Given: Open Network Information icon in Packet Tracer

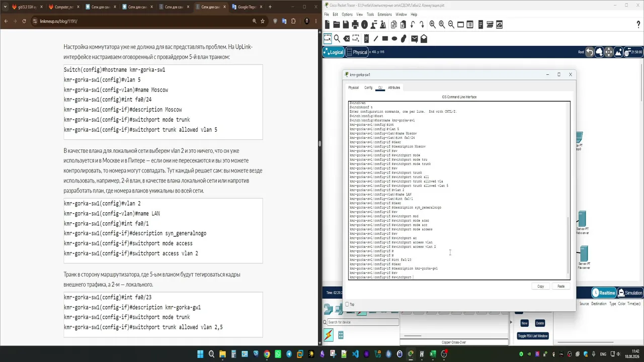Looking at the screenshot, I should click(x=365, y=25).
